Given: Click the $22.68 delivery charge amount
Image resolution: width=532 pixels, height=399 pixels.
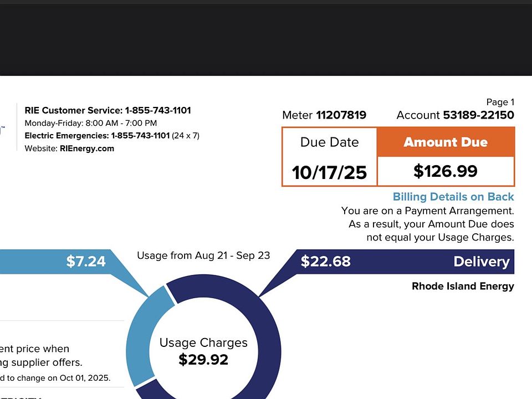Looking at the screenshot, I should click(x=325, y=262).
